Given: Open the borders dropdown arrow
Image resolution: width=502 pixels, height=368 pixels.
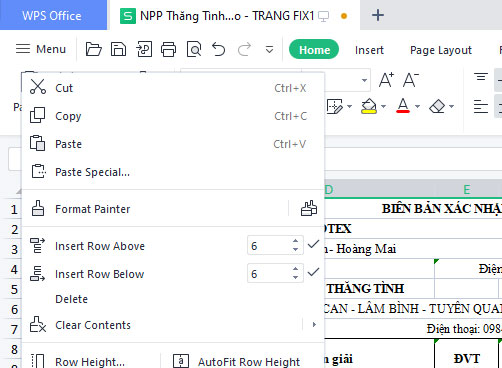Looking at the screenshot, I should coord(349,106).
